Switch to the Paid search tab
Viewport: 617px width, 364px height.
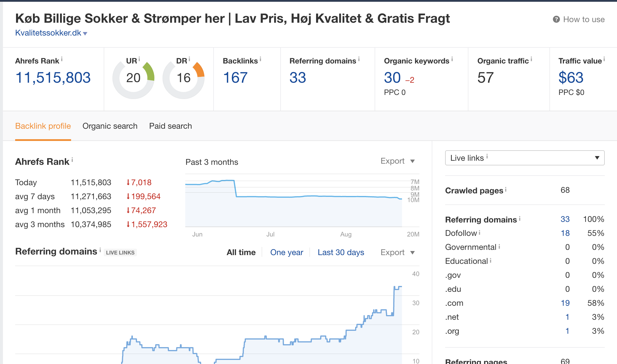170,126
